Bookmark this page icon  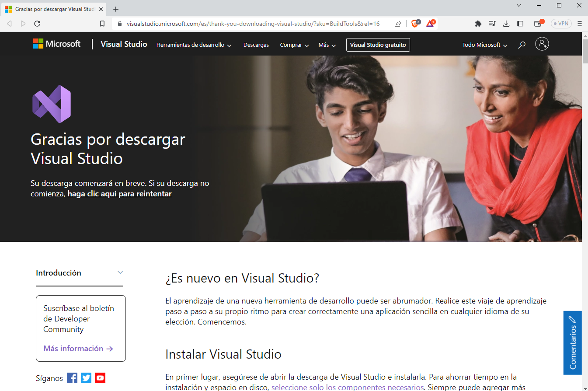pos(102,24)
